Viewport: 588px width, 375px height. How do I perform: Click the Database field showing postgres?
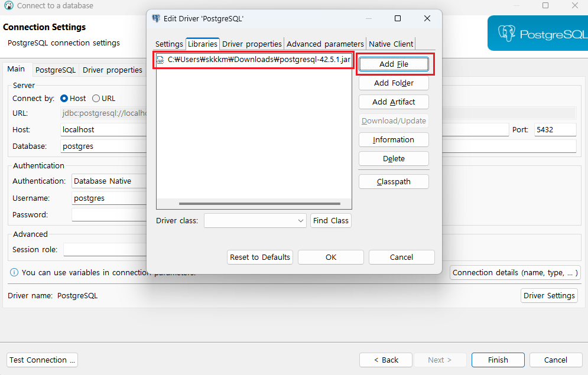click(103, 146)
